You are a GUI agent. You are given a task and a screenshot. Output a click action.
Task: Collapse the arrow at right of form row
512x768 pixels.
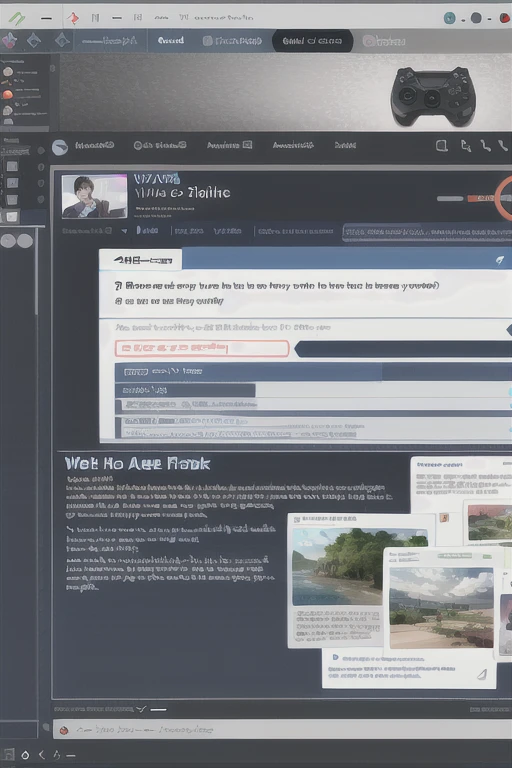pyautogui.click(x=509, y=331)
